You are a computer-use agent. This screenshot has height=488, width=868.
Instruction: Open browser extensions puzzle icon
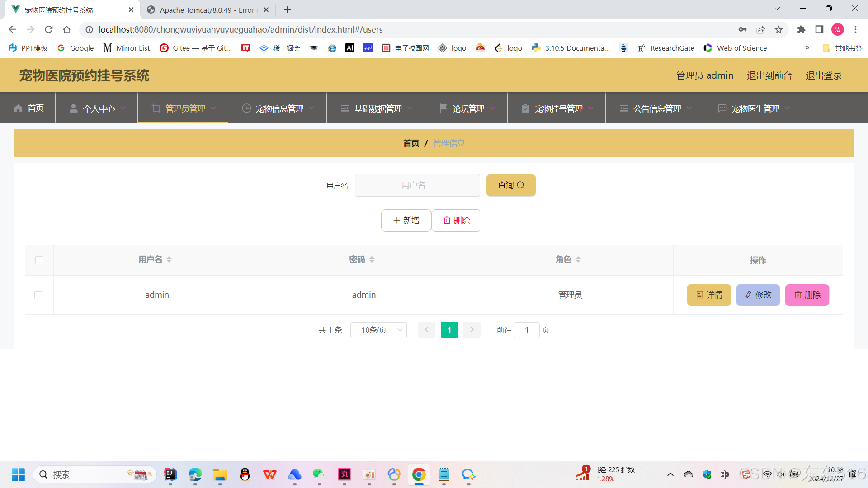pos(801,30)
